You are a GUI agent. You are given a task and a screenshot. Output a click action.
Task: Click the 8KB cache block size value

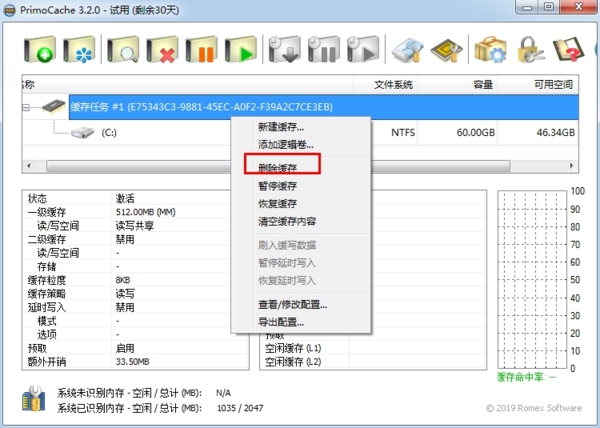[123, 280]
